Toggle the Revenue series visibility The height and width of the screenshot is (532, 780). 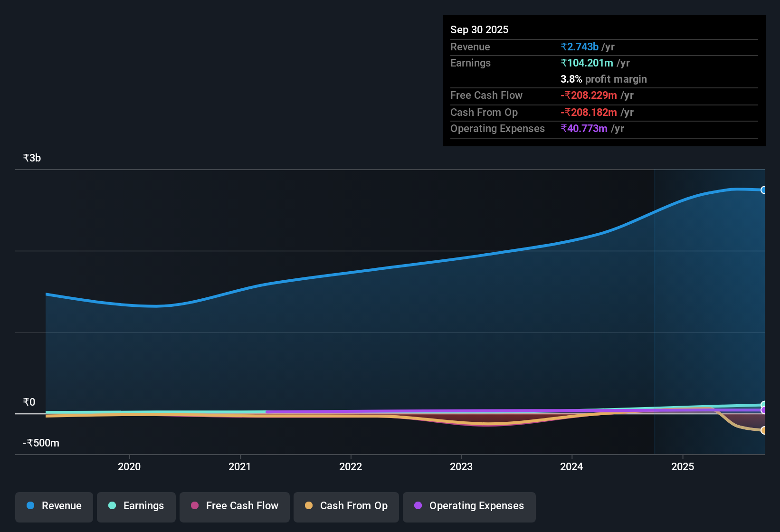point(54,506)
